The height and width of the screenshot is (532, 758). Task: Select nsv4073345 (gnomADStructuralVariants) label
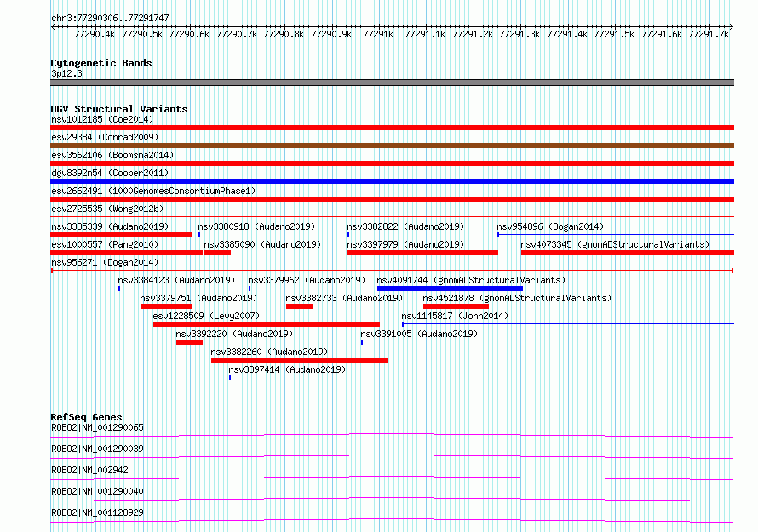[x=615, y=244]
